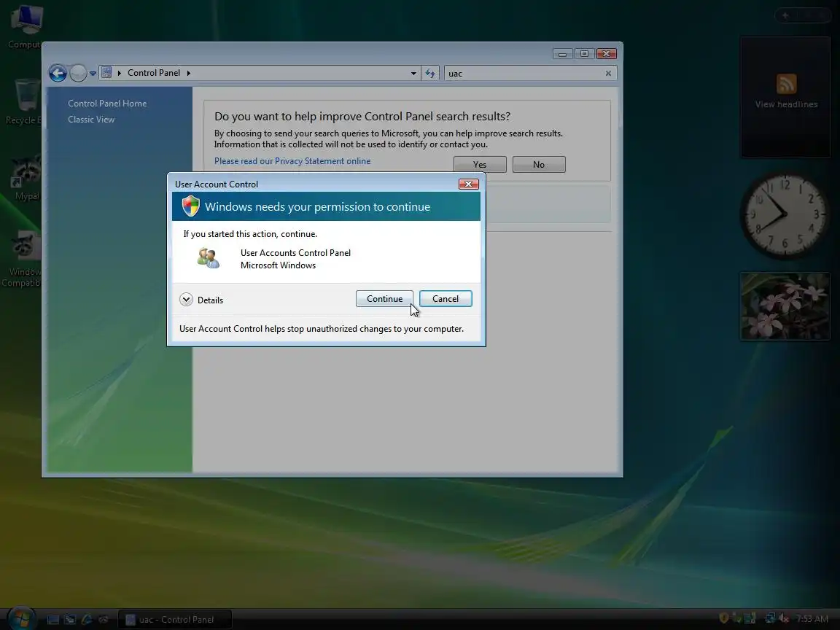The image size is (840, 630).
Task: Click the 7:53 AM taskbar clock
Action: click(812, 619)
